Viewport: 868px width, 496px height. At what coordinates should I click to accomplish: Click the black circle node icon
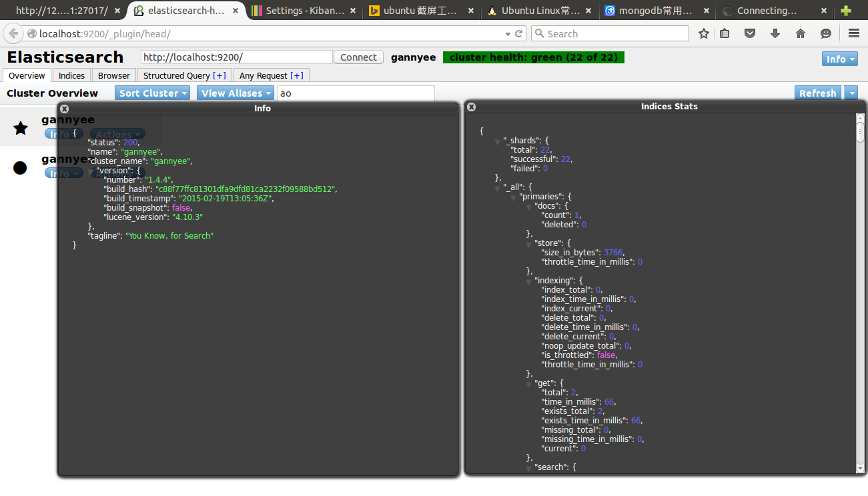pyautogui.click(x=20, y=168)
